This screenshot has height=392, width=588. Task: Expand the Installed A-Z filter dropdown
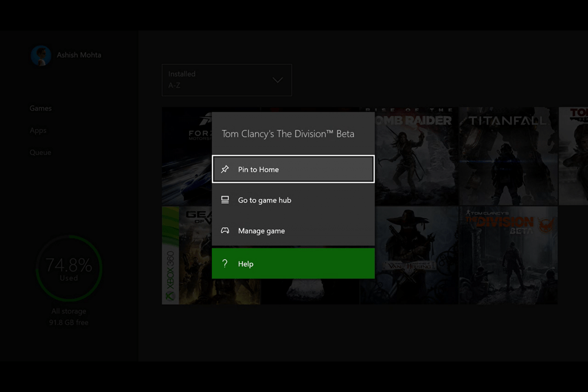click(x=226, y=80)
